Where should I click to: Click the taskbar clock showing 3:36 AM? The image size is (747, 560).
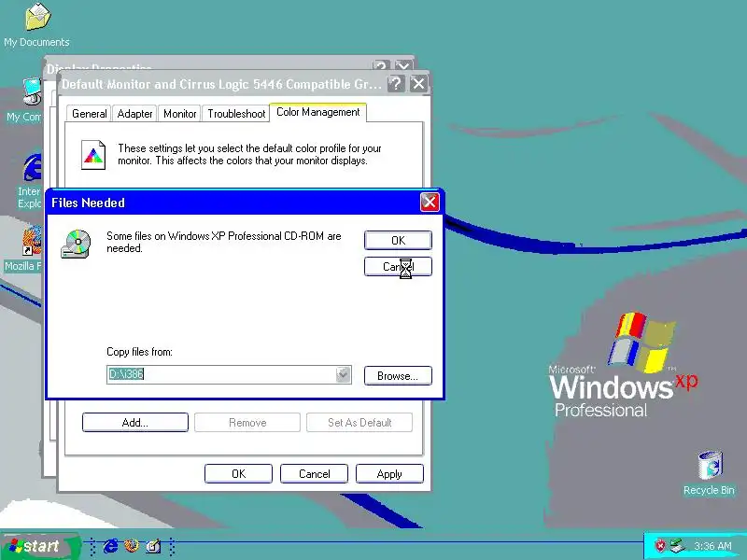pyautogui.click(x=712, y=546)
